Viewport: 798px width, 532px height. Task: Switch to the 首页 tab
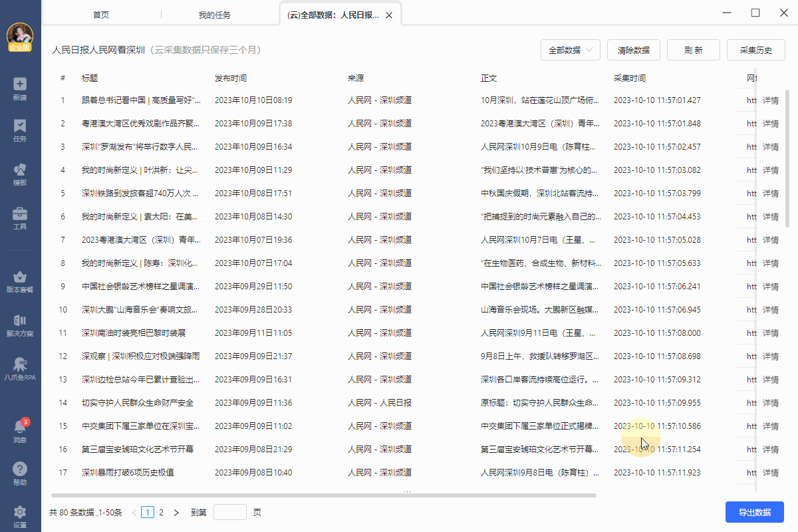(x=101, y=15)
